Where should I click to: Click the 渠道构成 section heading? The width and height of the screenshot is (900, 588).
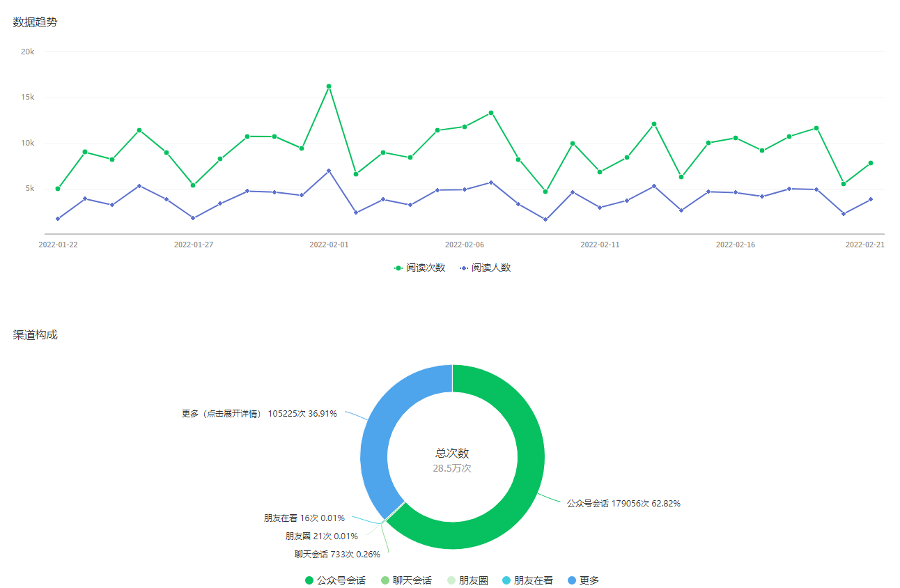click(x=36, y=335)
